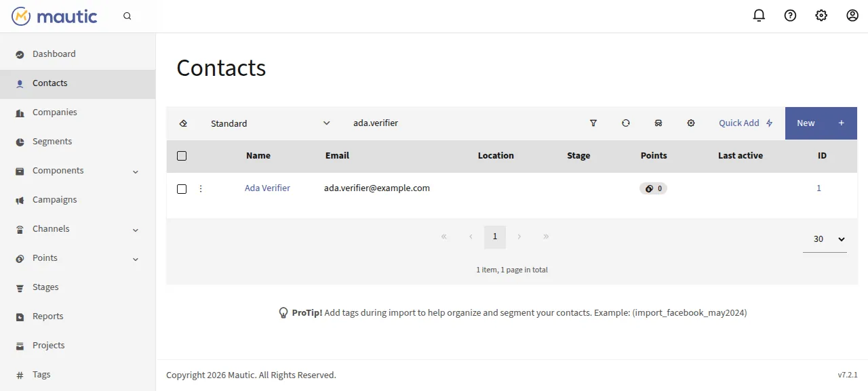Screen dimensions: 868x391
Task: Go to page 1 in pagination
Action: pos(495,236)
